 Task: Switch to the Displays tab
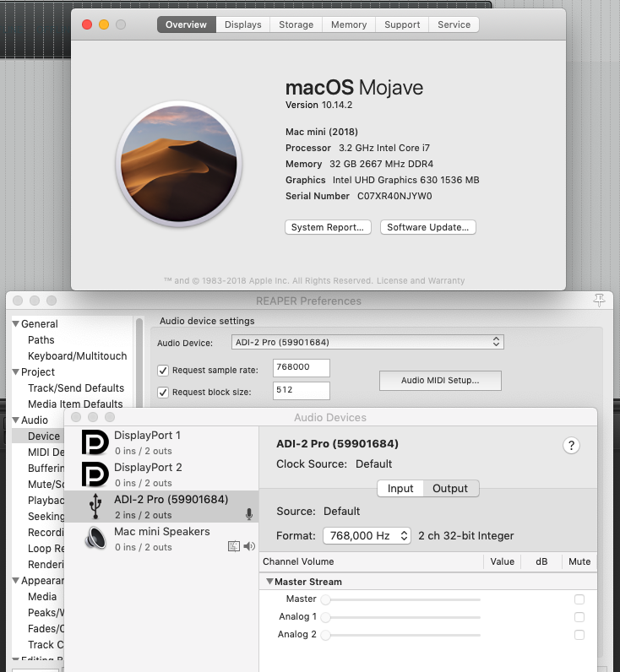(242, 24)
